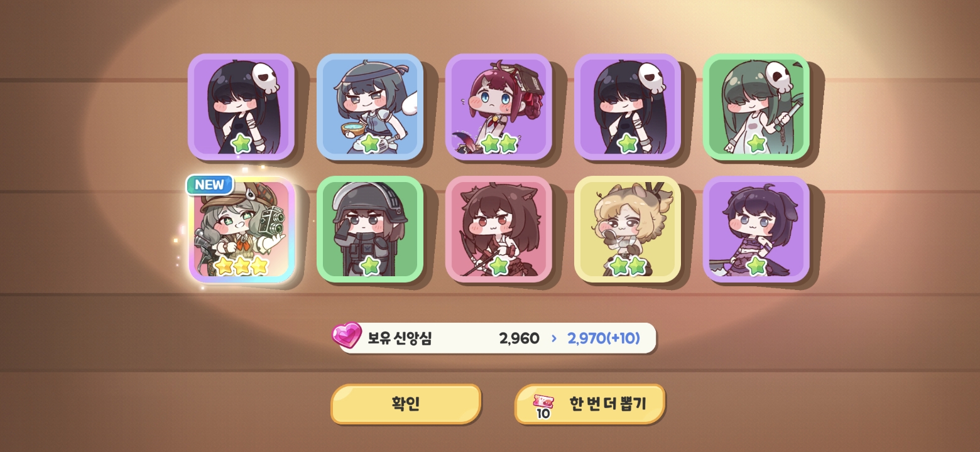Open the blonde curly-haired two-star card
The height and width of the screenshot is (452, 980).
pyautogui.click(x=628, y=229)
